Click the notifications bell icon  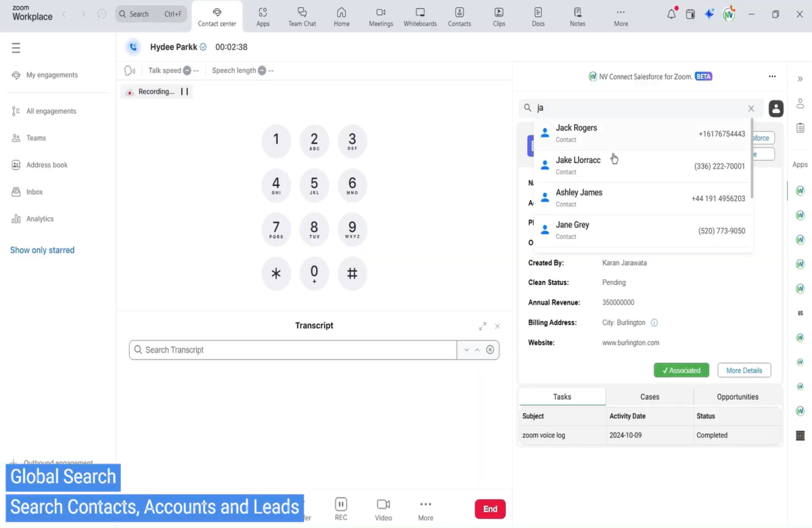coord(671,14)
